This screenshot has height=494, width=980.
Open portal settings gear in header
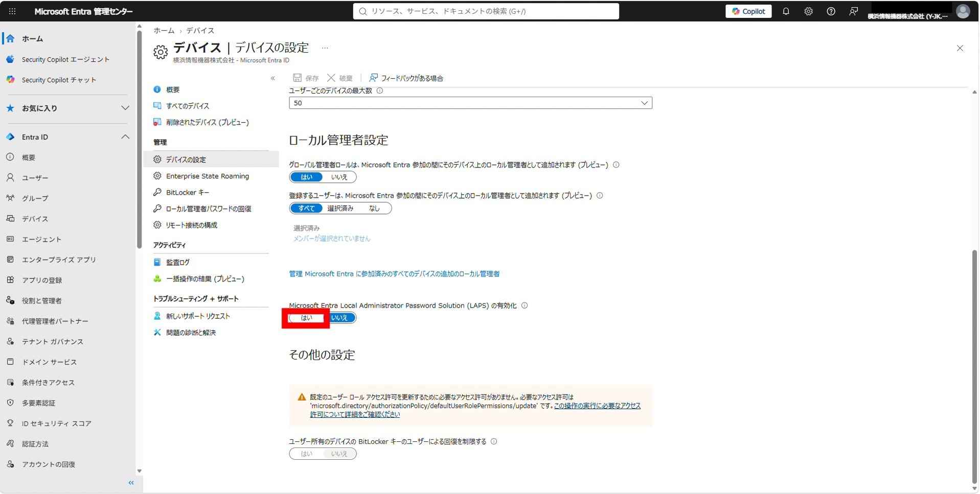click(808, 11)
